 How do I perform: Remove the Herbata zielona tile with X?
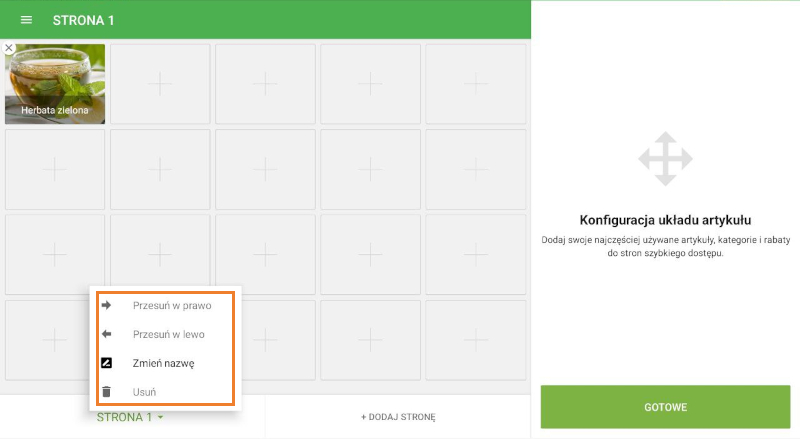coord(9,48)
